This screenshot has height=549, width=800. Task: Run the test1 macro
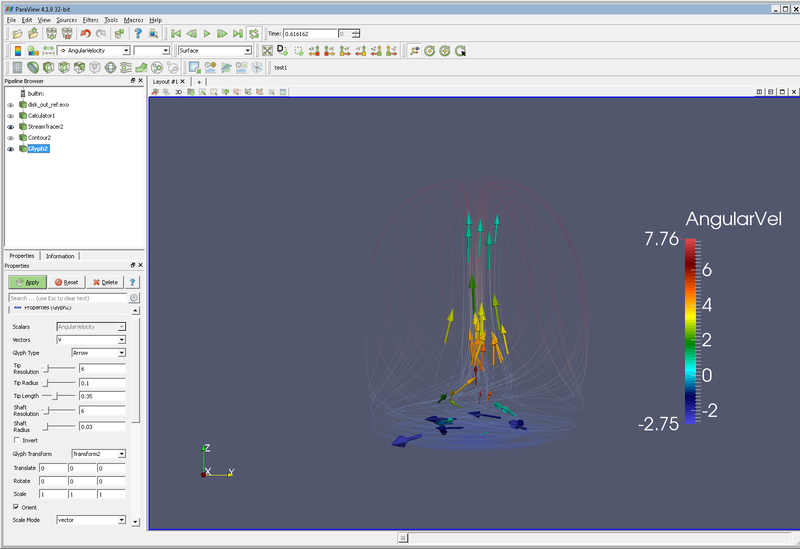[281, 67]
